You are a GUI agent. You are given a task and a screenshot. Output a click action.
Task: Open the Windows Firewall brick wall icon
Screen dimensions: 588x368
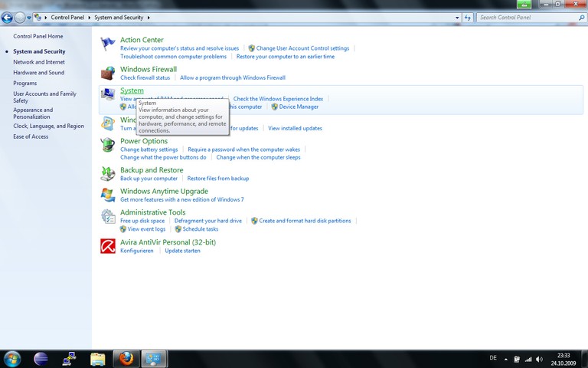coord(108,73)
